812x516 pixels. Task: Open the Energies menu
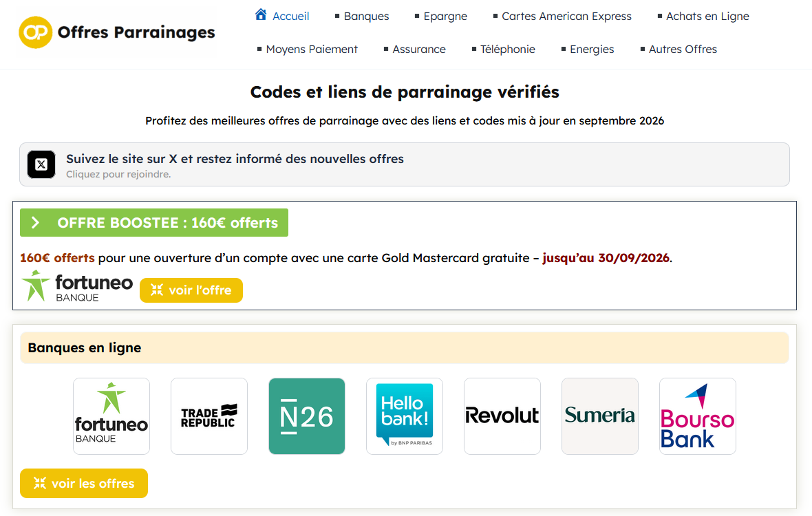click(592, 49)
